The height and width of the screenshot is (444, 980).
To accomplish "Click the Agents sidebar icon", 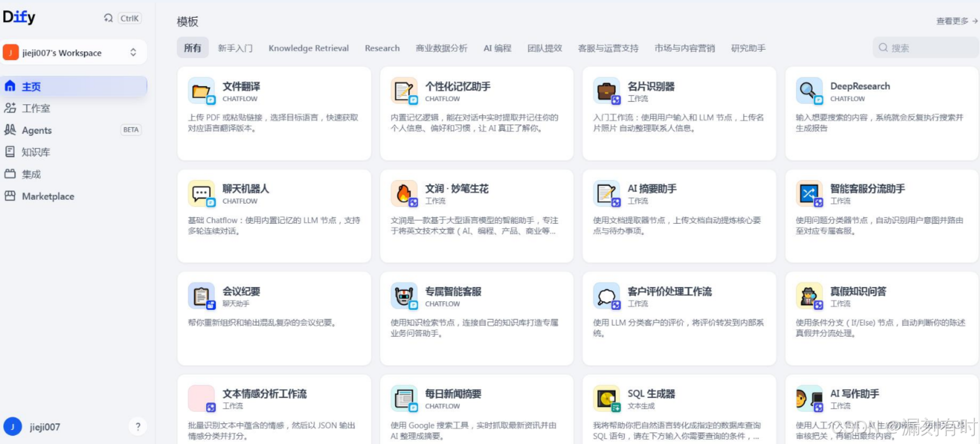I will click(10, 130).
